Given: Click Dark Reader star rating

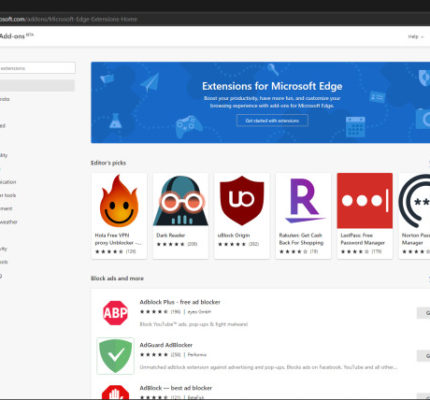Looking at the screenshot, I should [x=171, y=244].
